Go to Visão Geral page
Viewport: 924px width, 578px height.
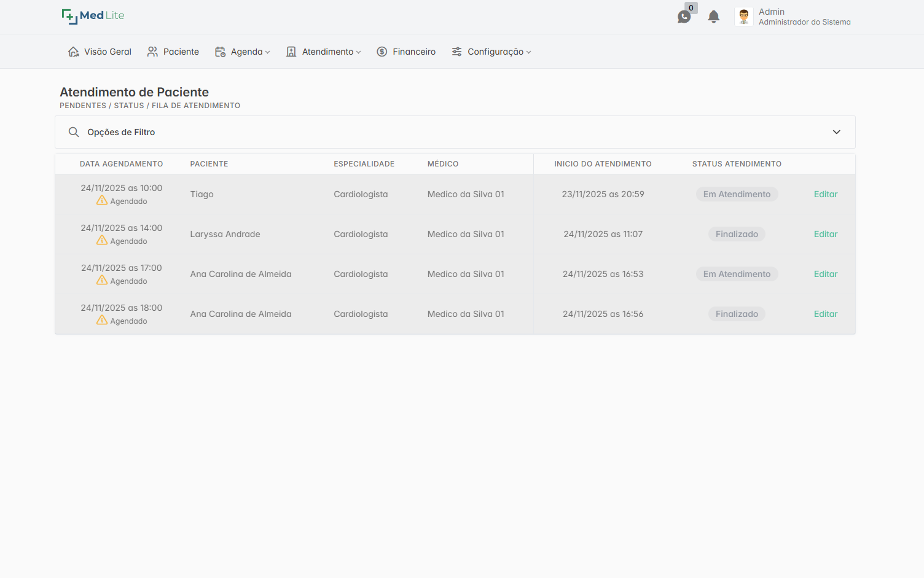[x=100, y=52]
